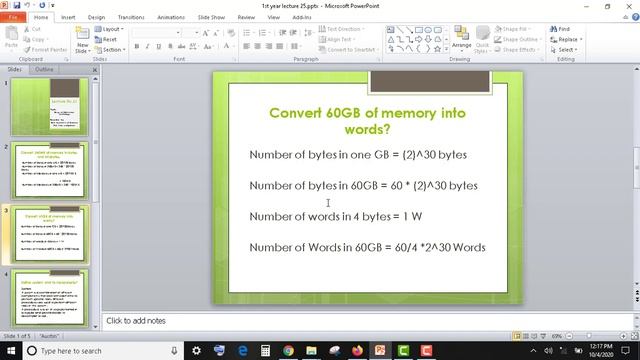Open the Font Color dropdown arrow

click(233, 46)
